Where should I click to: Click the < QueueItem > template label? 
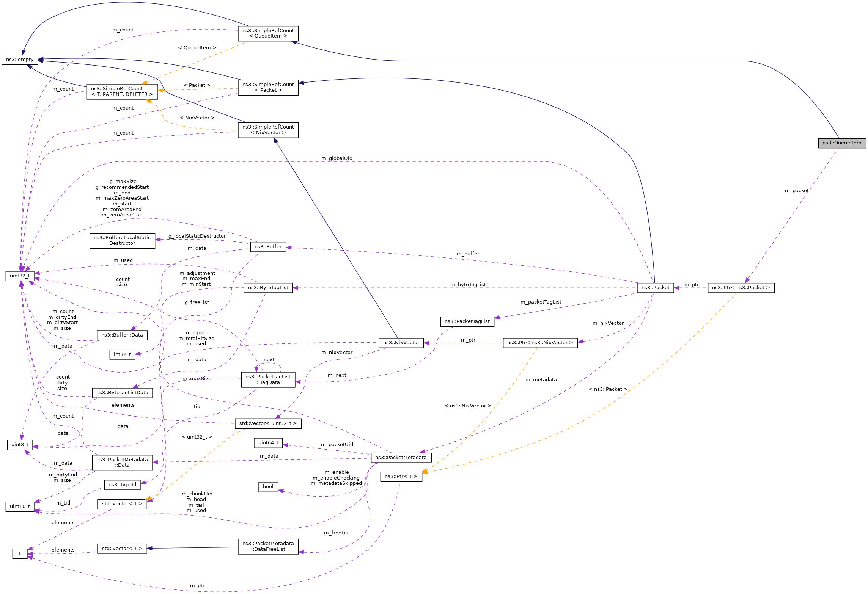coord(197,48)
